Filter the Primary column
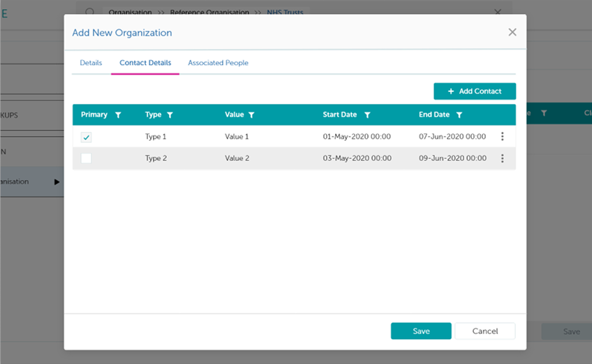592x364 pixels. click(x=118, y=115)
